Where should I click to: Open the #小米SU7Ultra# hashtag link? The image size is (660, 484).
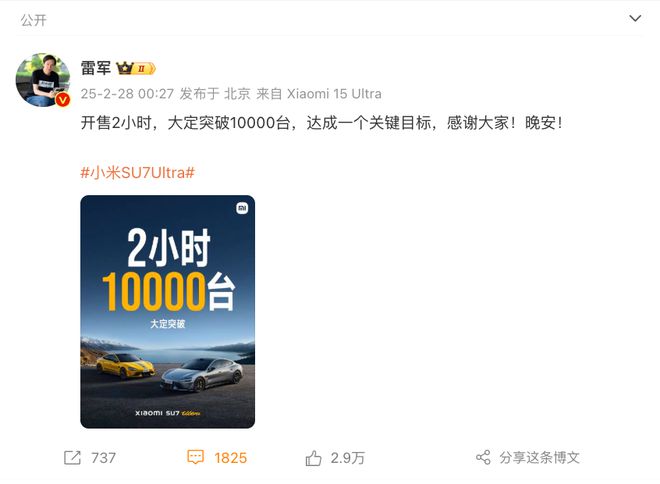[138, 173]
